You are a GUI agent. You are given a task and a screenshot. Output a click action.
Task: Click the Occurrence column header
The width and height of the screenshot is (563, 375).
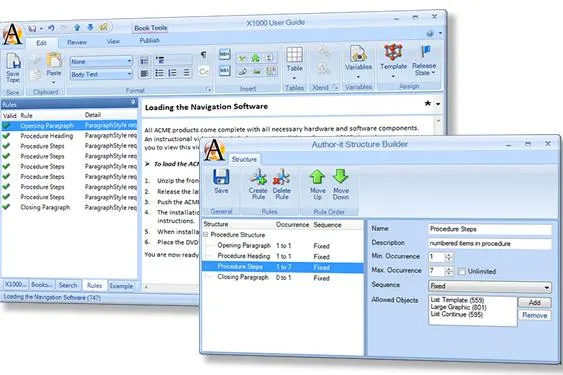292,225
